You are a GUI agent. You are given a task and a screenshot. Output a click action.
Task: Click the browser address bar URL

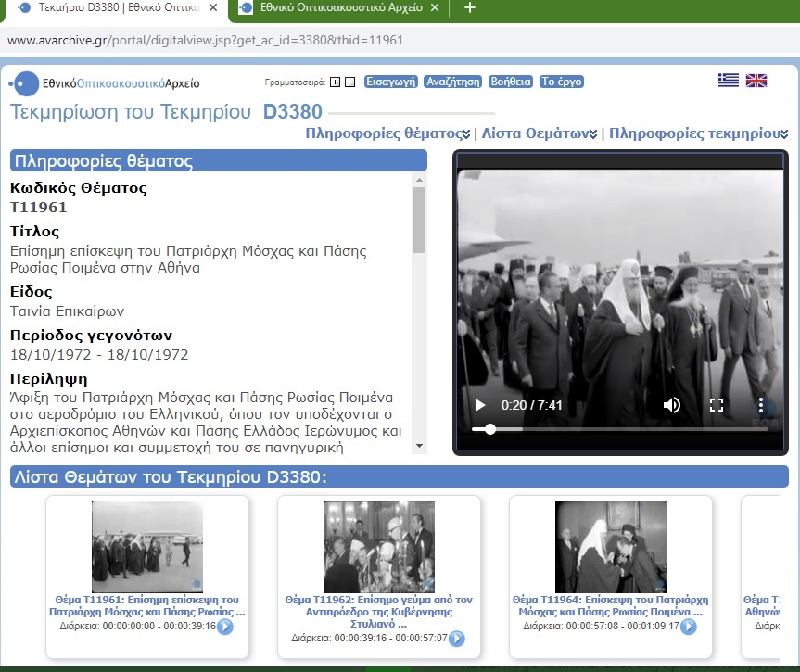click(x=205, y=40)
